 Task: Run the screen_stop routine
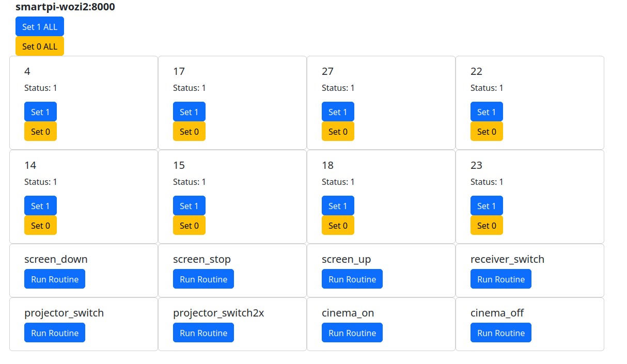[x=203, y=279]
